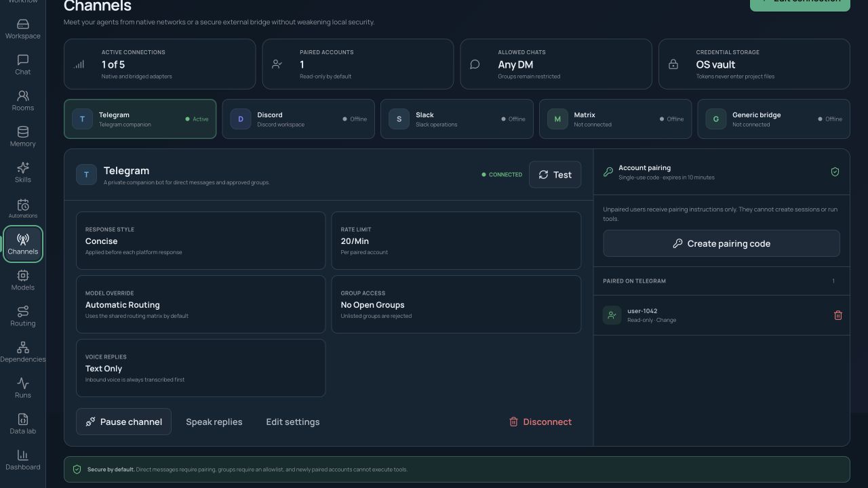Open Models in the sidebar
Image resolution: width=868 pixels, height=488 pixels.
(x=22, y=281)
